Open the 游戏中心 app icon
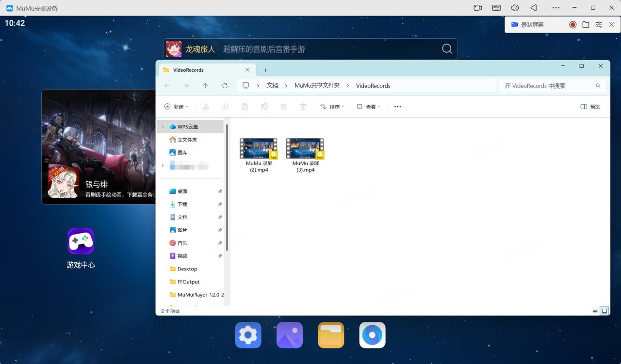The image size is (621, 364). (x=81, y=241)
